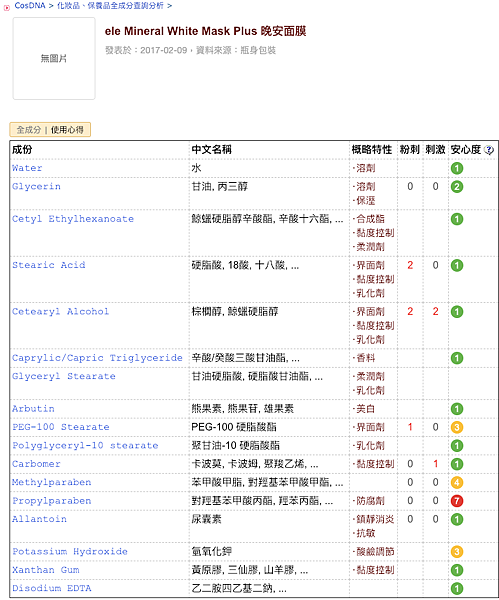499x600 pixels.
Task: Open the Polyglyceryl-10 stearate link
Action: (85, 445)
